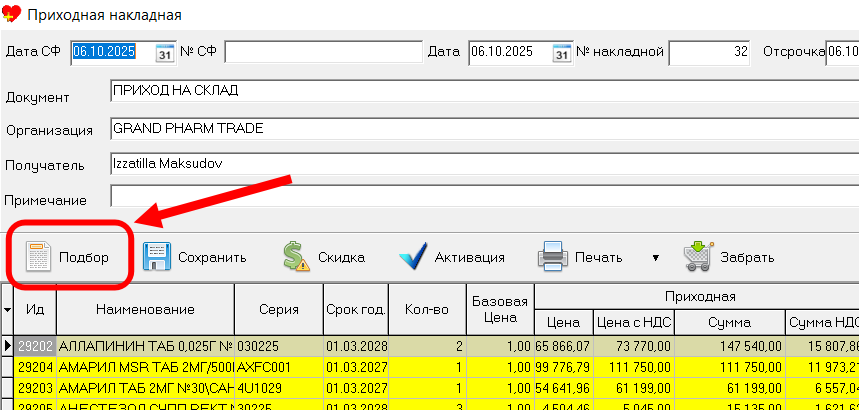
Task: Select sum cell 61 199,00 in Сумма column
Action: tap(729, 388)
